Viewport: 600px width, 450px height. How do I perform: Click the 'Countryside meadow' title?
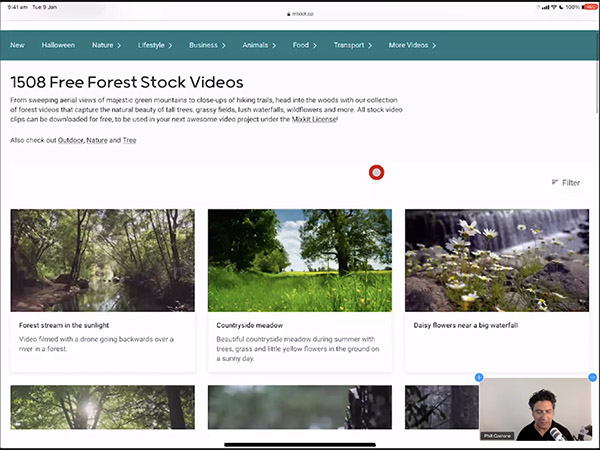pos(249,325)
